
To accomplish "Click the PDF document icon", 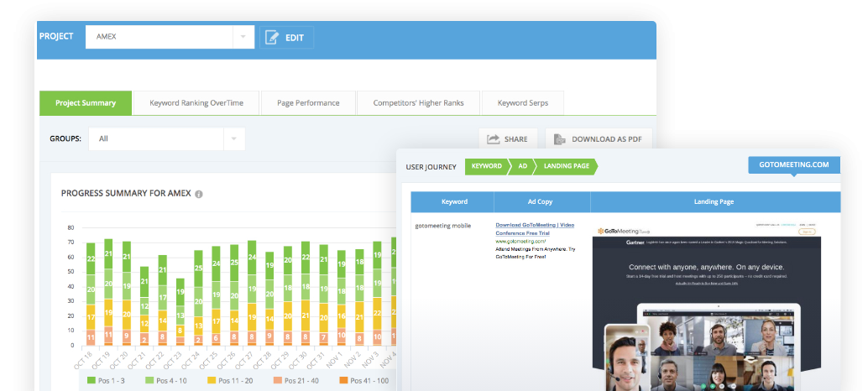I will (560, 139).
